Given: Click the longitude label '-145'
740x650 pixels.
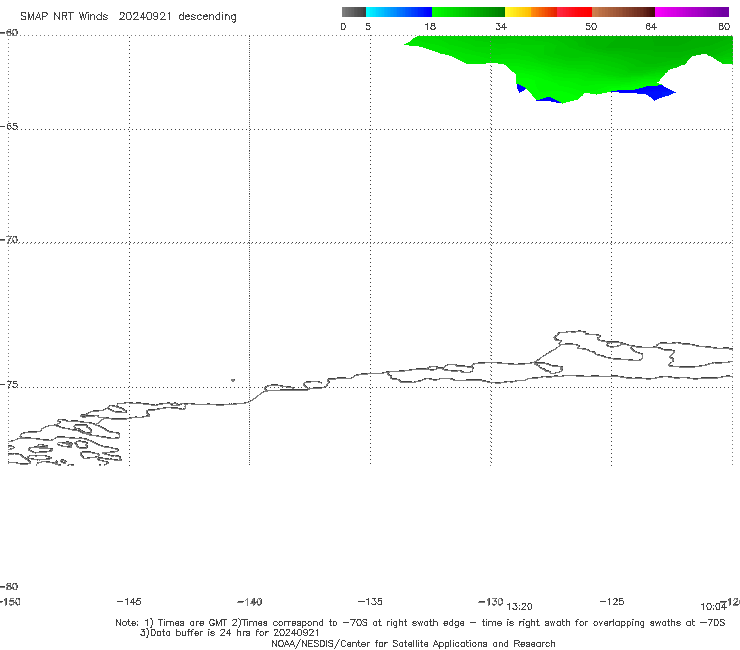Looking at the screenshot, I should [x=129, y=601].
